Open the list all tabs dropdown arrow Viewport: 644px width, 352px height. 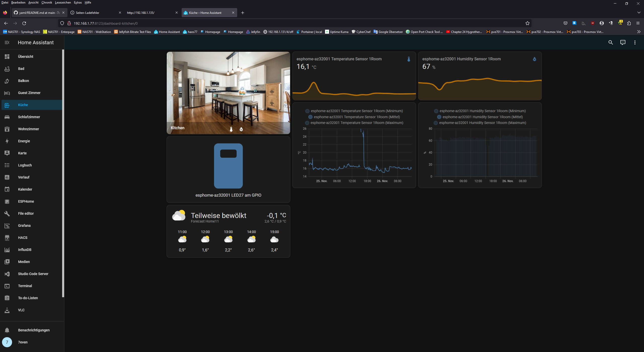pos(639,13)
